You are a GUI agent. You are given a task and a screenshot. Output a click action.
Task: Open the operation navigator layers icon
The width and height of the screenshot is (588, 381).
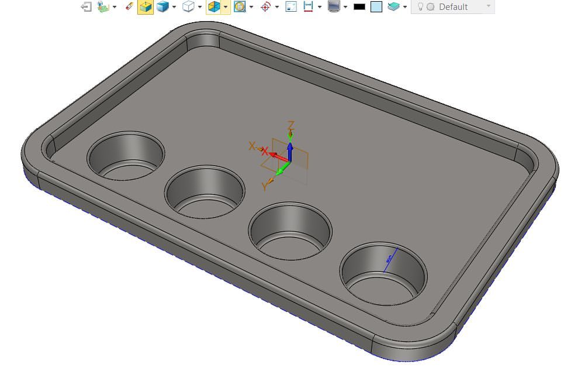coord(103,7)
